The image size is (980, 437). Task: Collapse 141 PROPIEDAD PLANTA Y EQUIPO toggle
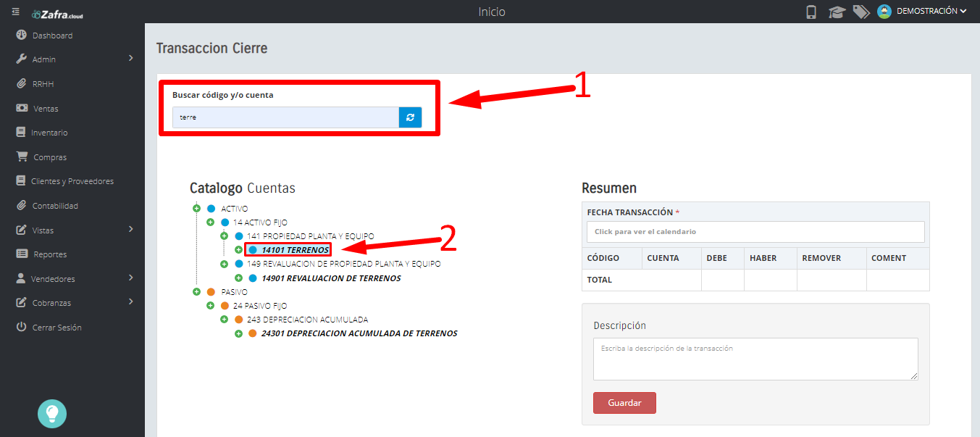click(x=225, y=236)
